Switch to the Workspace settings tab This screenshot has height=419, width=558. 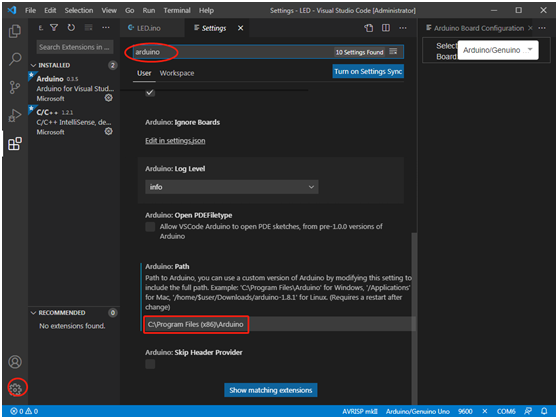(x=177, y=73)
